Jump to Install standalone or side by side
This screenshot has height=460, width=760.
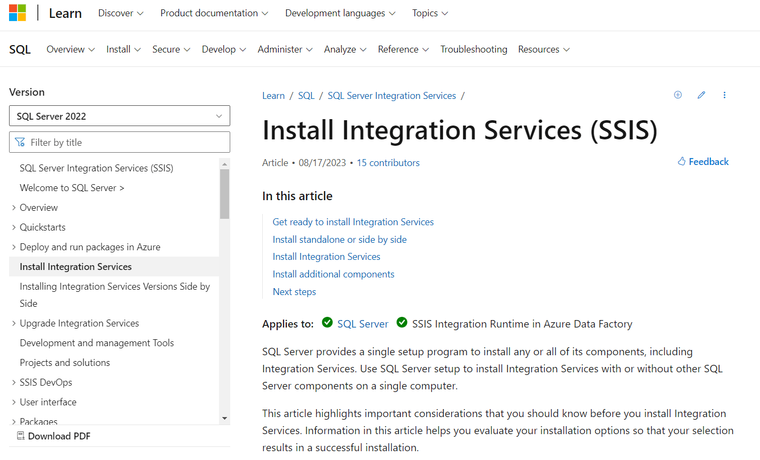[339, 239]
